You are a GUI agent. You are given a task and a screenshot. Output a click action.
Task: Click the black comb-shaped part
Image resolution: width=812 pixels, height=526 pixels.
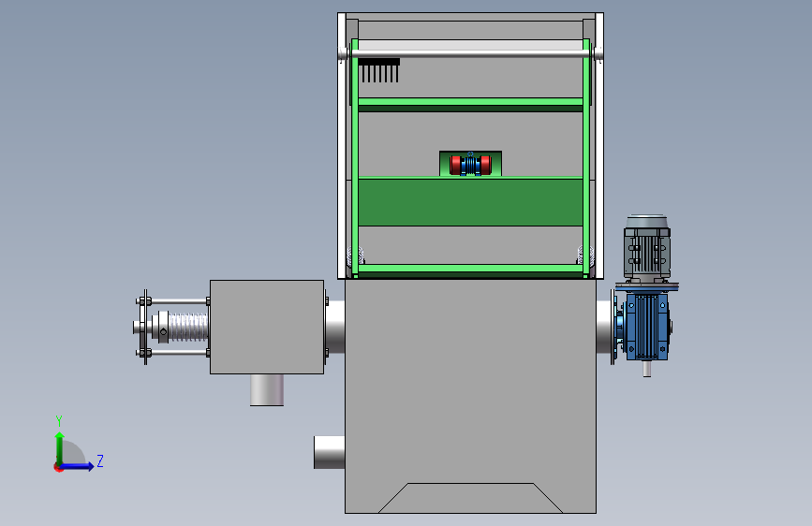[x=379, y=70]
